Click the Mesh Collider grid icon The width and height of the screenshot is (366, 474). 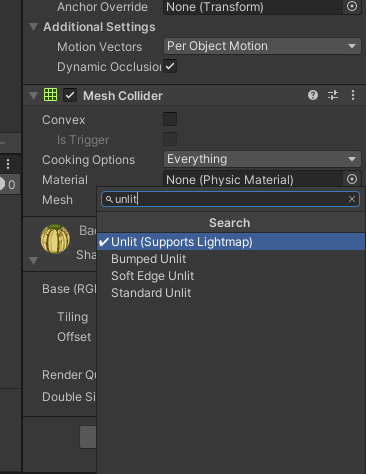(50, 95)
